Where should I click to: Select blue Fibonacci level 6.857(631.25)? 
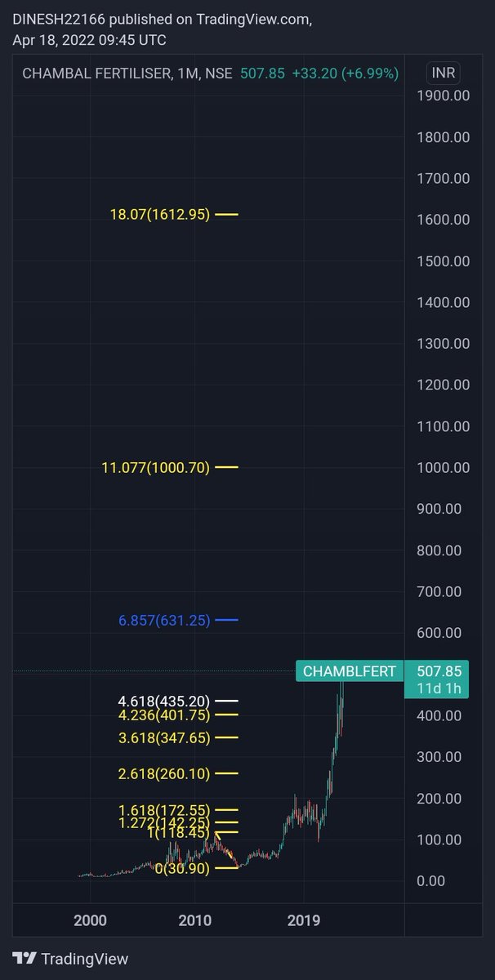[x=164, y=621]
